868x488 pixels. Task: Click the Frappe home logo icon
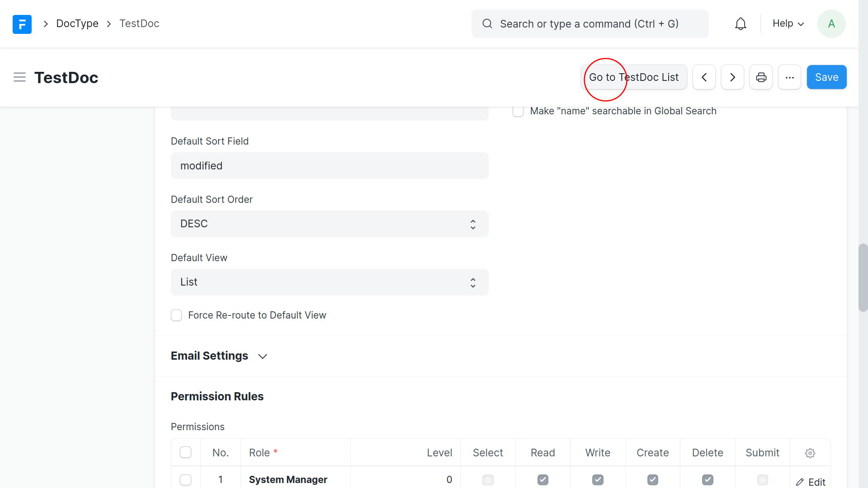coord(22,24)
